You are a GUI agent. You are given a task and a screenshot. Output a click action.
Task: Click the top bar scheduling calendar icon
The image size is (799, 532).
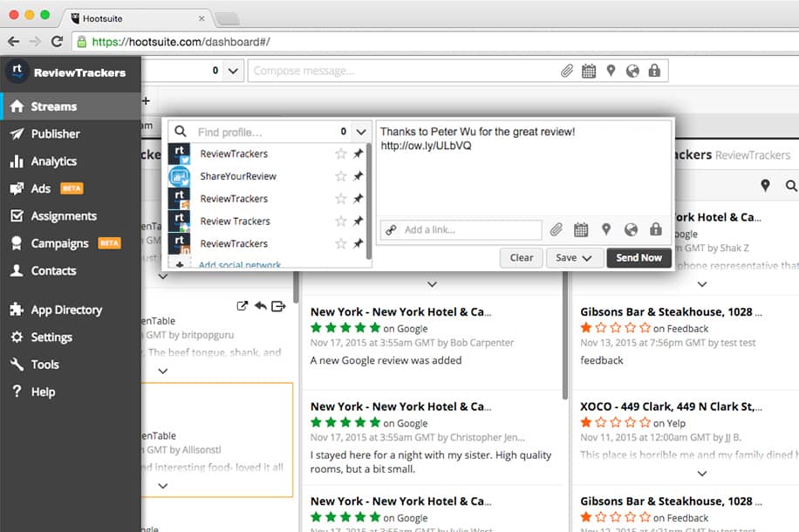click(589, 71)
